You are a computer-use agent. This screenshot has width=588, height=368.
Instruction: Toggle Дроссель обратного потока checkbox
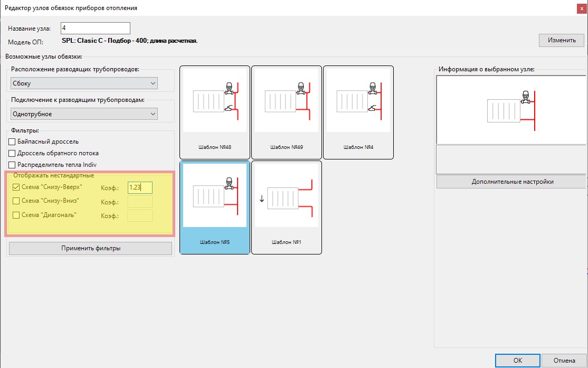tap(13, 153)
